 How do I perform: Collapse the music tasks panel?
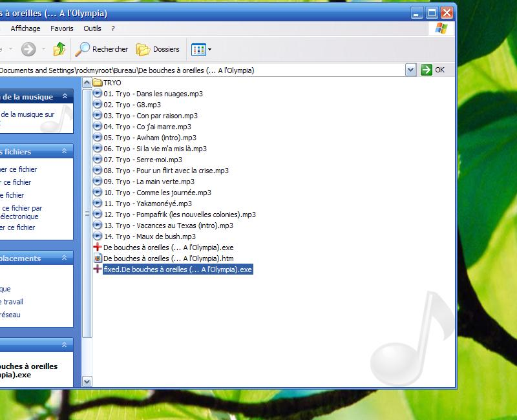[65, 97]
